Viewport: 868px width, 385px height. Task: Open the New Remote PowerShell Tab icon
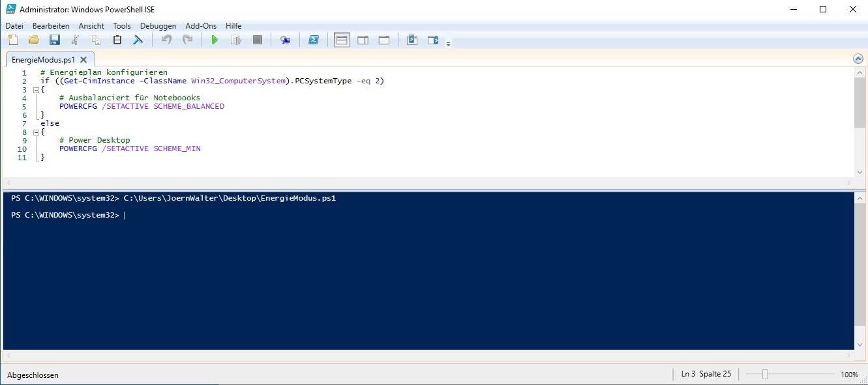tap(285, 40)
